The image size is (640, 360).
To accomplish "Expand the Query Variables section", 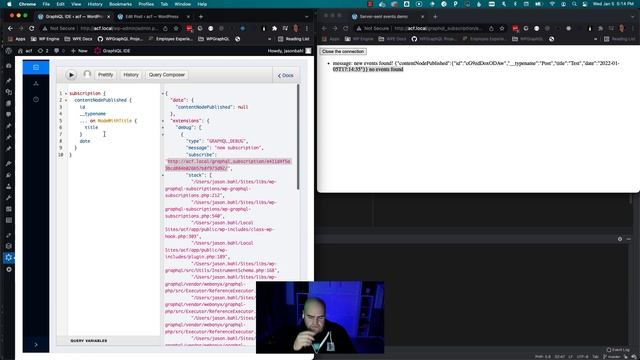I will 89,340.
